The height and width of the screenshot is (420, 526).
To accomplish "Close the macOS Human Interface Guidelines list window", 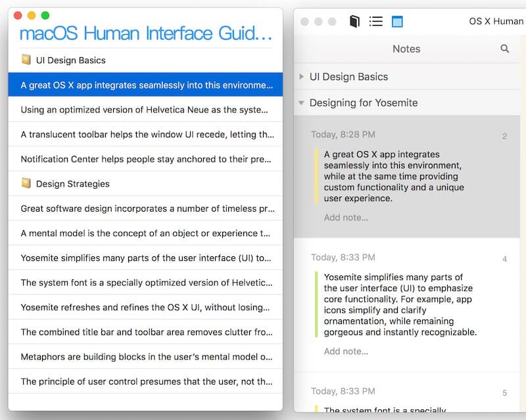I will [x=18, y=15].
